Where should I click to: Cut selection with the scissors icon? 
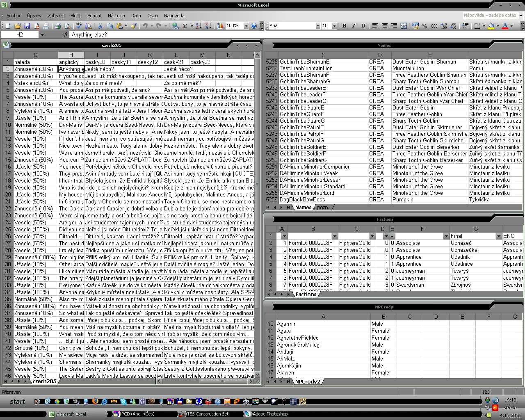tap(100, 26)
